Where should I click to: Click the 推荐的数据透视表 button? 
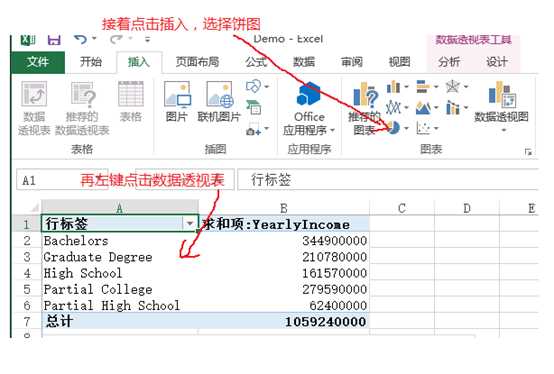pos(82,108)
